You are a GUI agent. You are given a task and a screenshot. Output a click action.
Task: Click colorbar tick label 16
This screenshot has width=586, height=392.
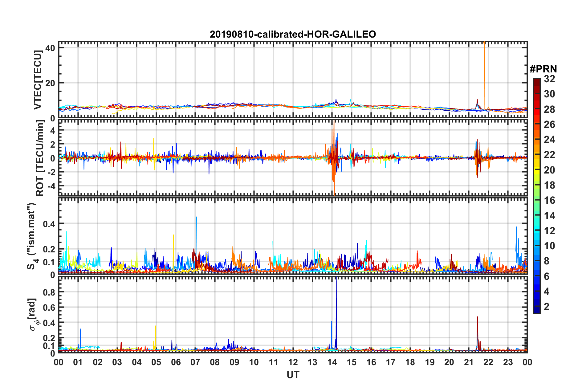(549, 200)
